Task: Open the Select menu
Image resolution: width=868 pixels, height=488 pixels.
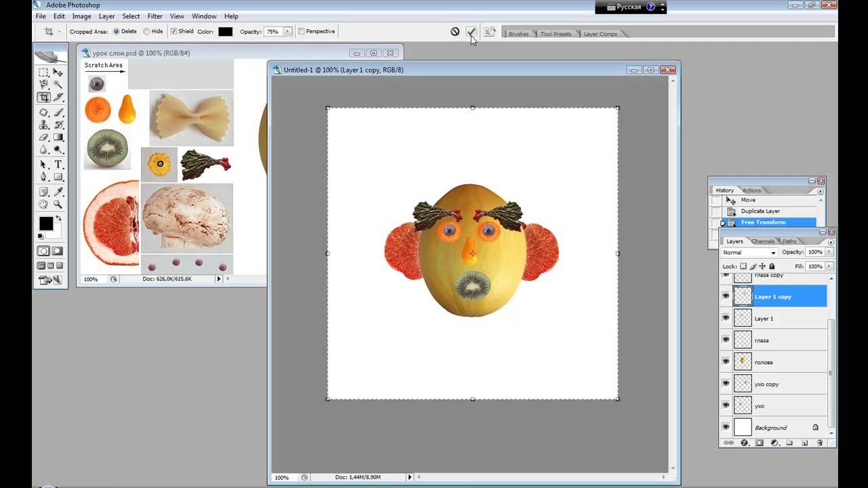Action: pyautogui.click(x=131, y=16)
